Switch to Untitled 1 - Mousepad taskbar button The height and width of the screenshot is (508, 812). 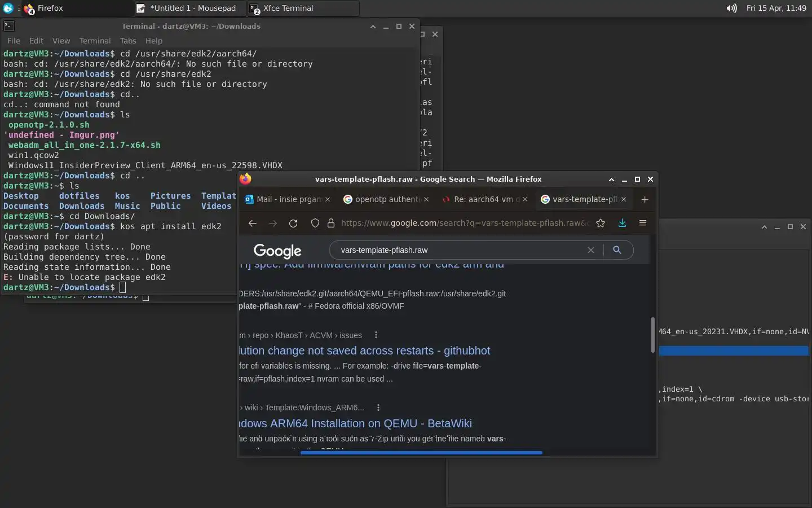click(189, 8)
